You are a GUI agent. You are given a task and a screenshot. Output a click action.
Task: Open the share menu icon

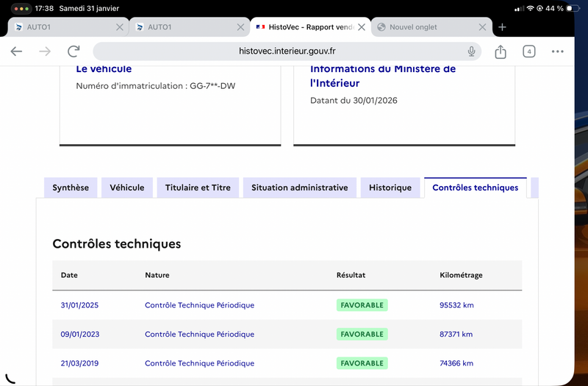(x=501, y=51)
